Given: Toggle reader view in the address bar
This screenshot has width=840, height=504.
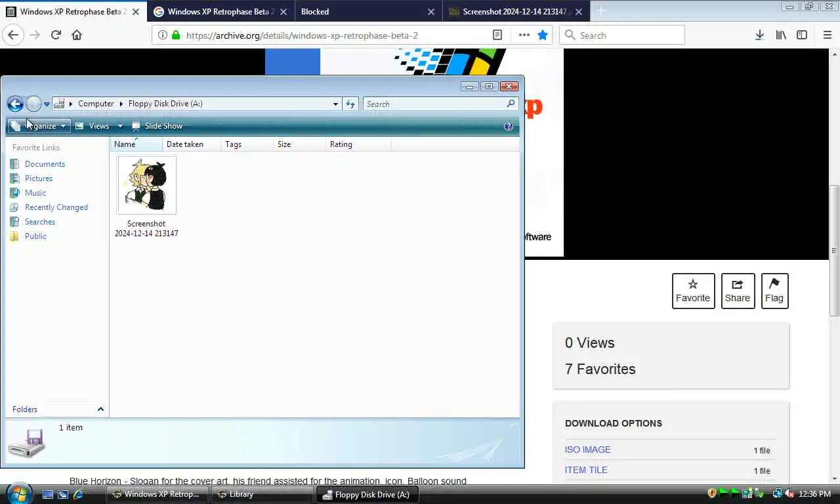Looking at the screenshot, I should click(x=497, y=35).
